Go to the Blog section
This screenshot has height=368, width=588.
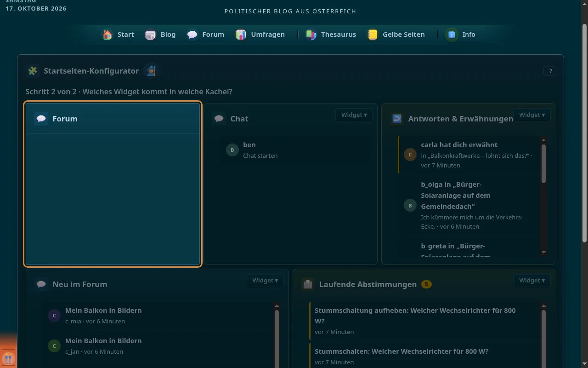pos(160,34)
